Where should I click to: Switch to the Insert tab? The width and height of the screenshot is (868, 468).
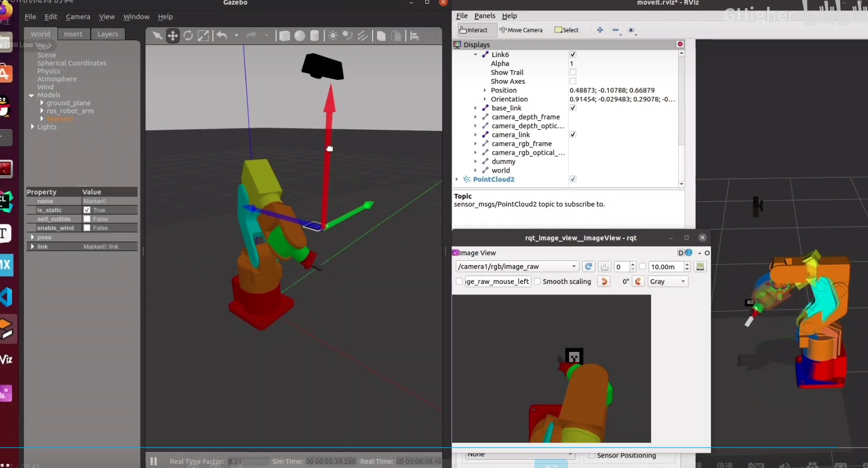(73, 34)
